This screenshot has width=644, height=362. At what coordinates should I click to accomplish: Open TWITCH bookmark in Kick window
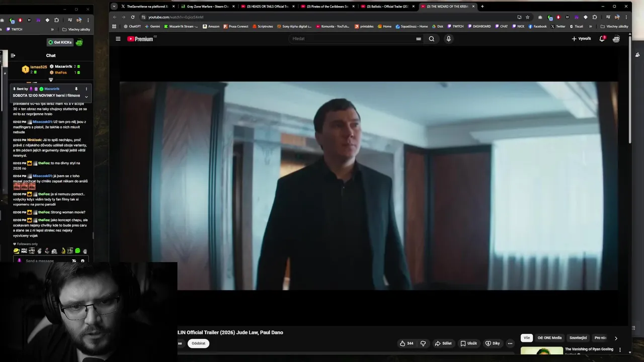point(14,29)
